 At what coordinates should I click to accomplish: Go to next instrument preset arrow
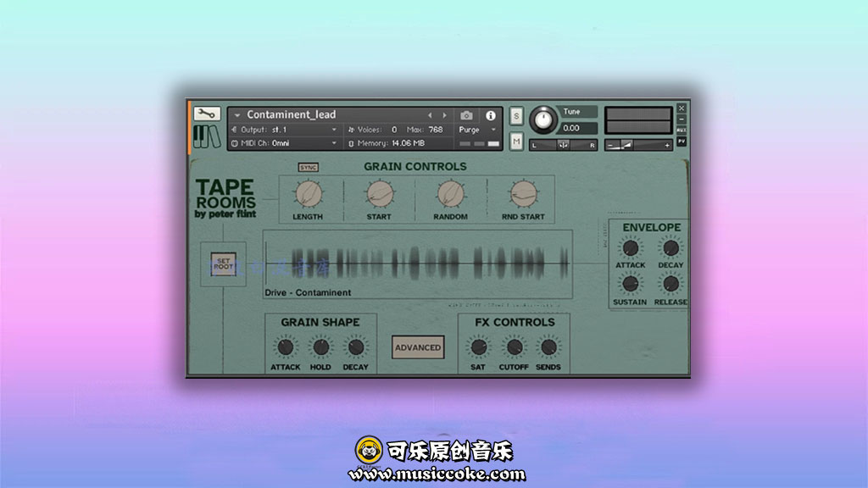pos(444,115)
